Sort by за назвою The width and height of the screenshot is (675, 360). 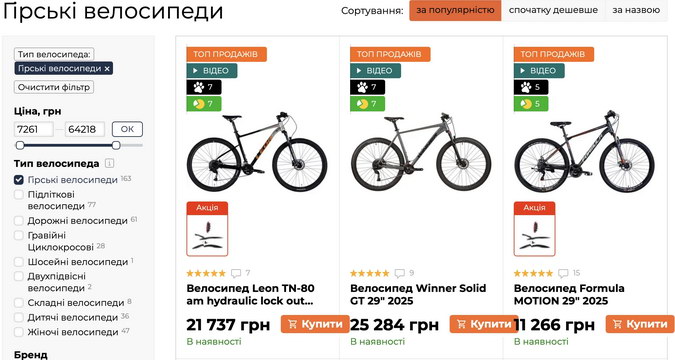(x=636, y=10)
